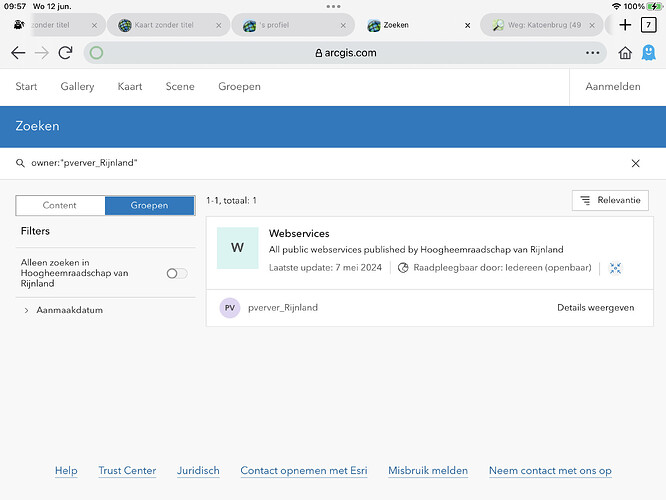666x500 pixels.
Task: Open the Trust Center footer link
Action: (127, 471)
